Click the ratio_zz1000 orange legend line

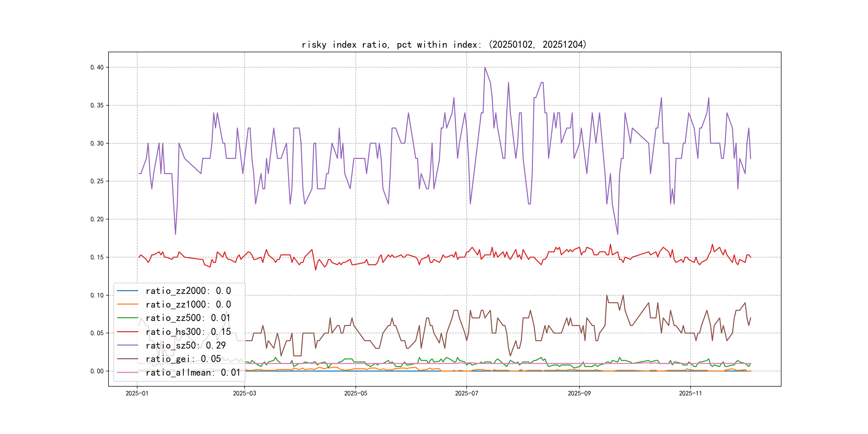point(127,304)
